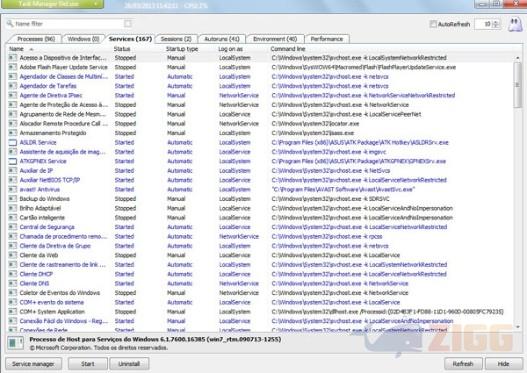527x373 pixels.
Task: Sort by the Status column header
Action: coord(122,49)
